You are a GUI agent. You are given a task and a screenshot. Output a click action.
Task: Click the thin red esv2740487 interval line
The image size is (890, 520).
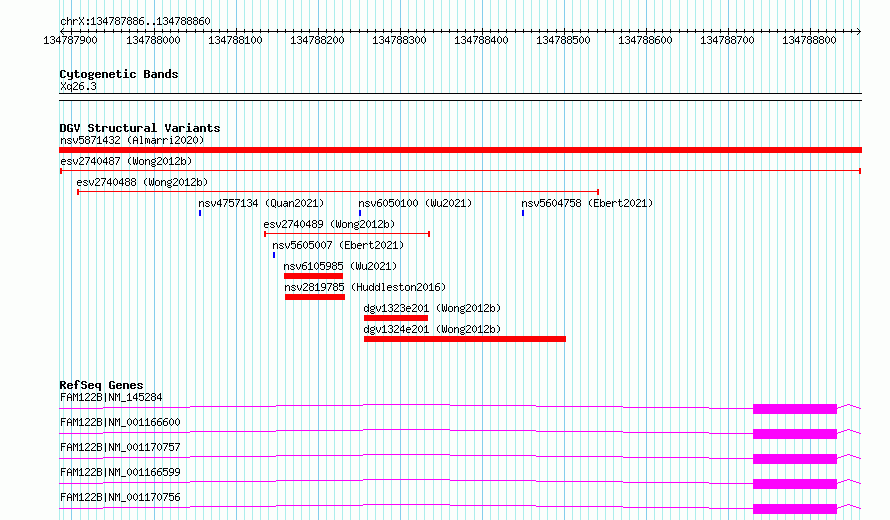(x=460, y=171)
